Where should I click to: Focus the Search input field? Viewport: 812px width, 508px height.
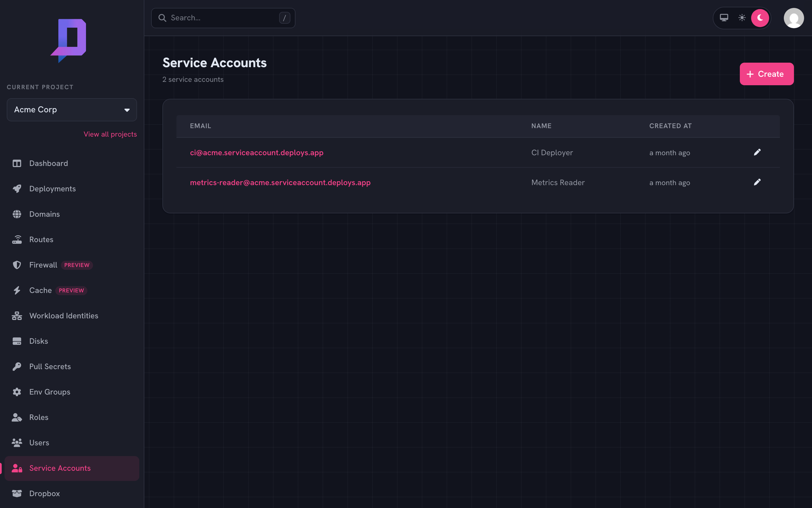[223, 18]
